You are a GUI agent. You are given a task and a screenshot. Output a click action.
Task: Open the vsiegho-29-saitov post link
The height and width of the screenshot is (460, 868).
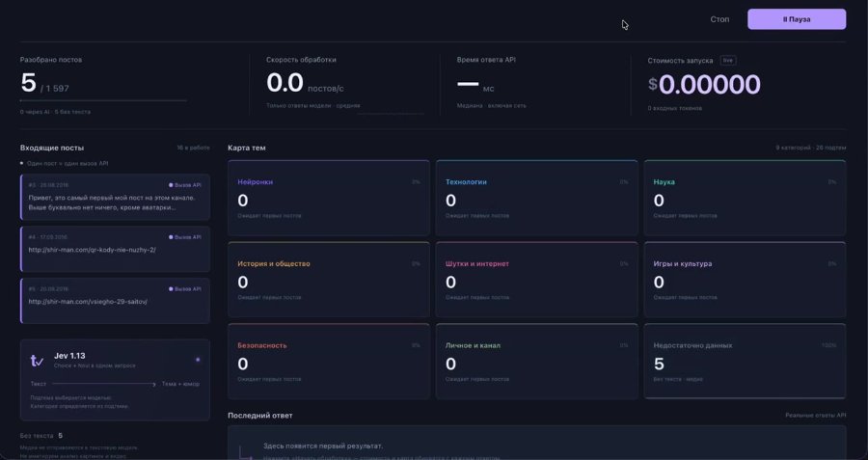tap(88, 302)
